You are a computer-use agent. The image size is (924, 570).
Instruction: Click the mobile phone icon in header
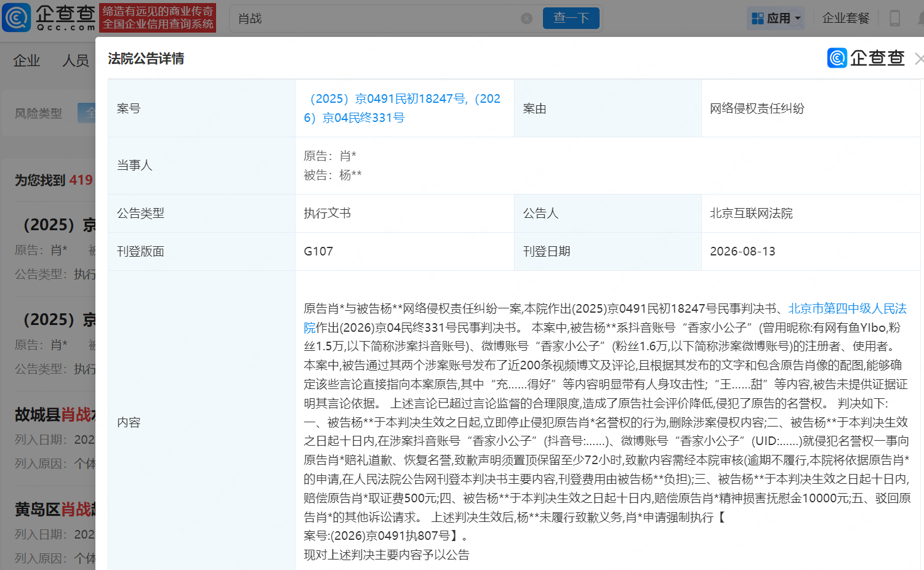pos(894,18)
